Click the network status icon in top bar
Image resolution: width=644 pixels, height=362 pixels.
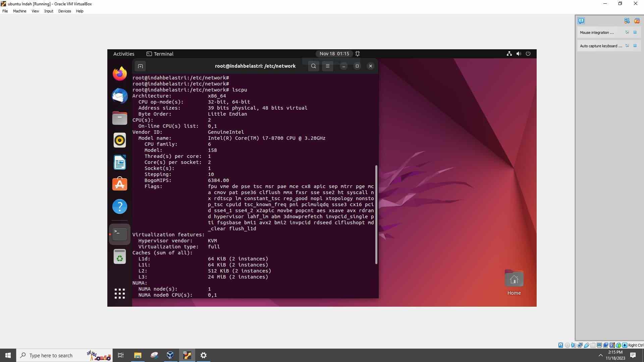509,54
